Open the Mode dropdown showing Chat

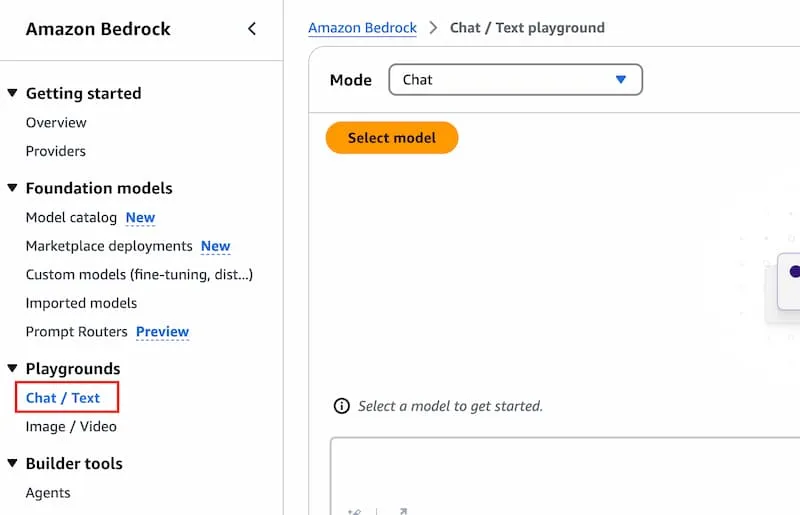tap(515, 80)
